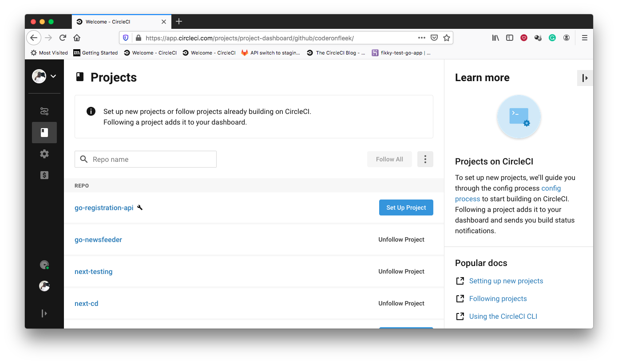
Task: Unfollow the go-newsfeeder project
Action: click(401, 239)
